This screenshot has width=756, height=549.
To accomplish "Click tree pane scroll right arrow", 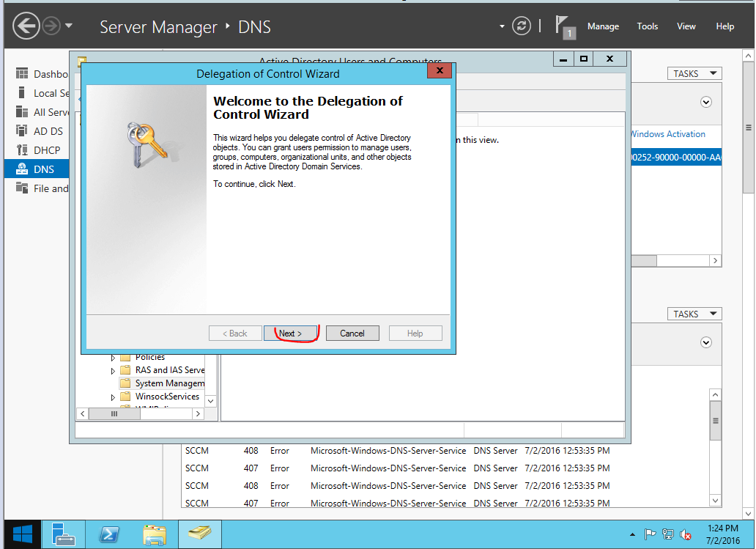I will [x=198, y=414].
